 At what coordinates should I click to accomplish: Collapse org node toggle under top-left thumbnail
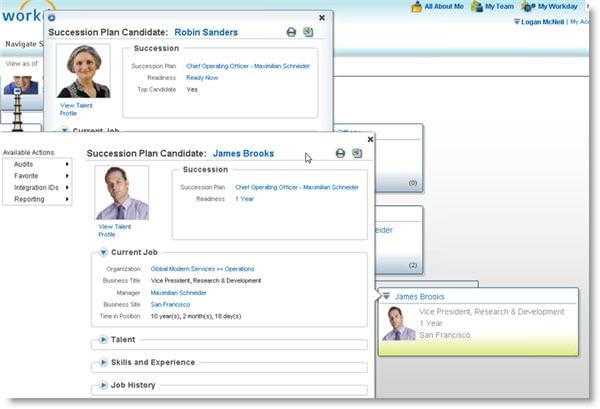point(17,91)
